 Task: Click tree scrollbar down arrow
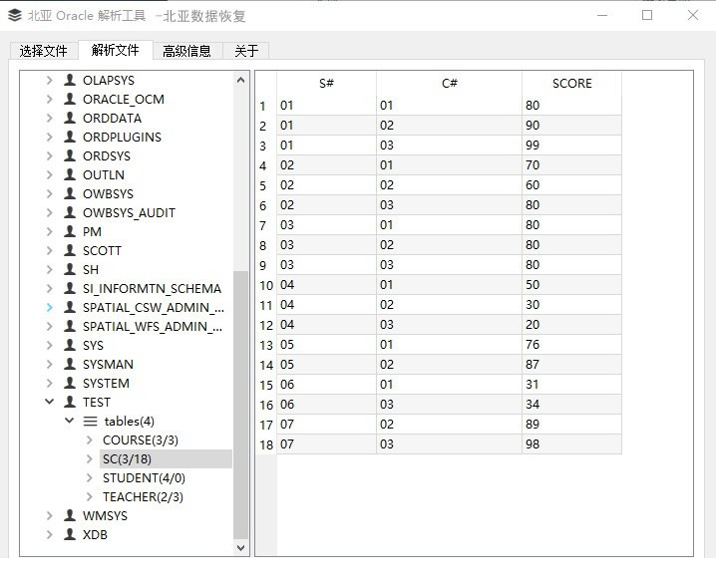[x=241, y=547]
